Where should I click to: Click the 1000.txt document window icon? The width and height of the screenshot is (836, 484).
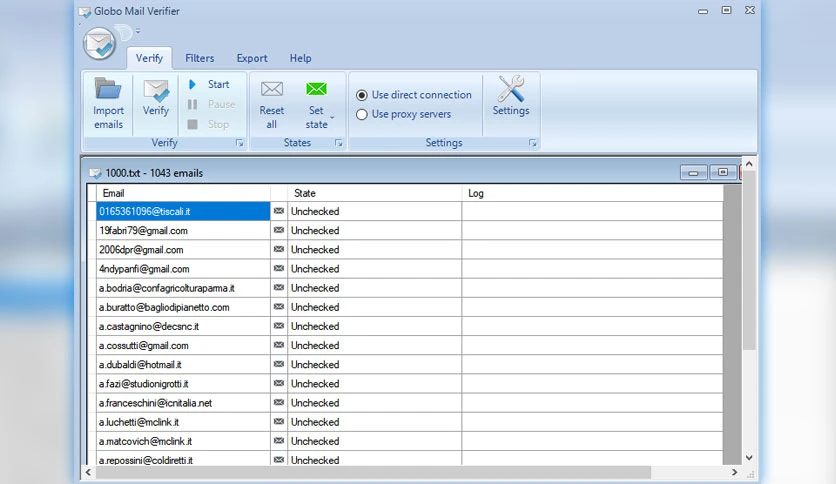pyautogui.click(x=95, y=173)
